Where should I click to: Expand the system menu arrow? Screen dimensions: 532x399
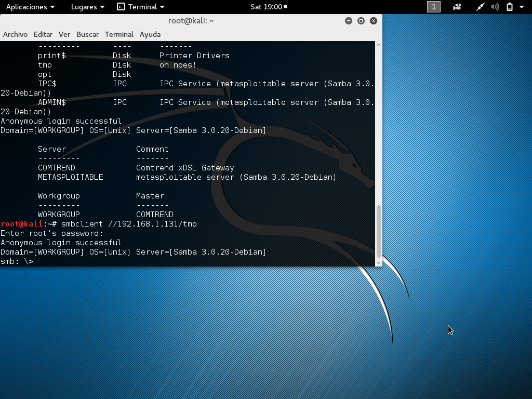[522, 7]
